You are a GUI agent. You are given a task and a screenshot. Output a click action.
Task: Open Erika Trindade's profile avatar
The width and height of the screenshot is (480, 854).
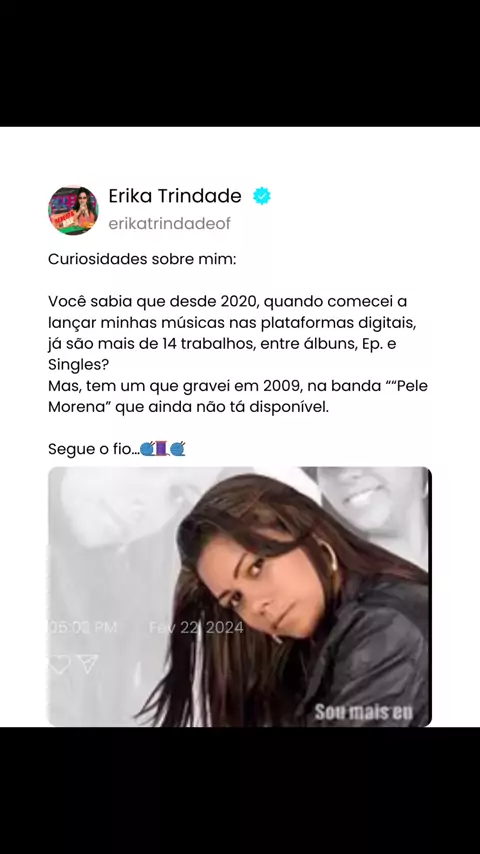tap(73, 210)
